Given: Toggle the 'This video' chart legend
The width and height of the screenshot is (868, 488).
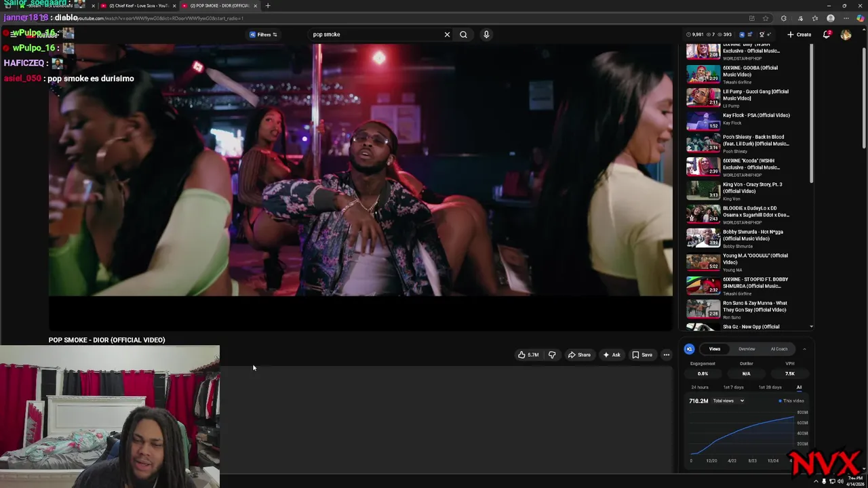Looking at the screenshot, I should click(791, 401).
